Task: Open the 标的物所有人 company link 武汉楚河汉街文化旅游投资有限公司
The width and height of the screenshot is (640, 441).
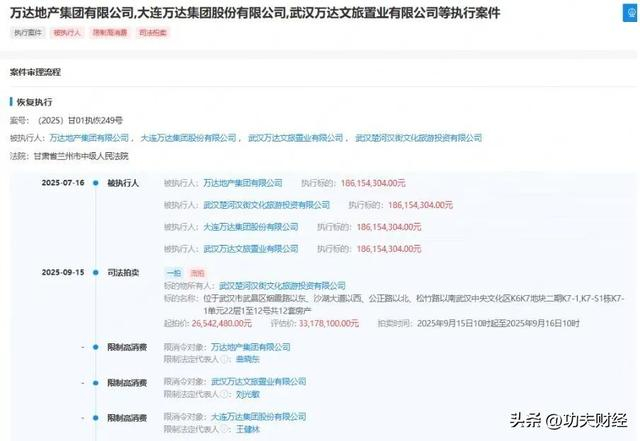Action: click(x=282, y=285)
